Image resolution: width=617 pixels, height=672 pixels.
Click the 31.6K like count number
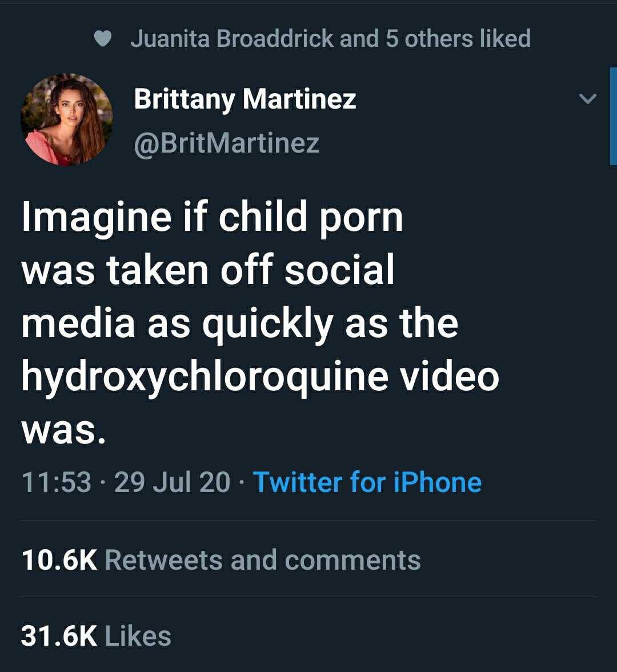[x=59, y=636]
